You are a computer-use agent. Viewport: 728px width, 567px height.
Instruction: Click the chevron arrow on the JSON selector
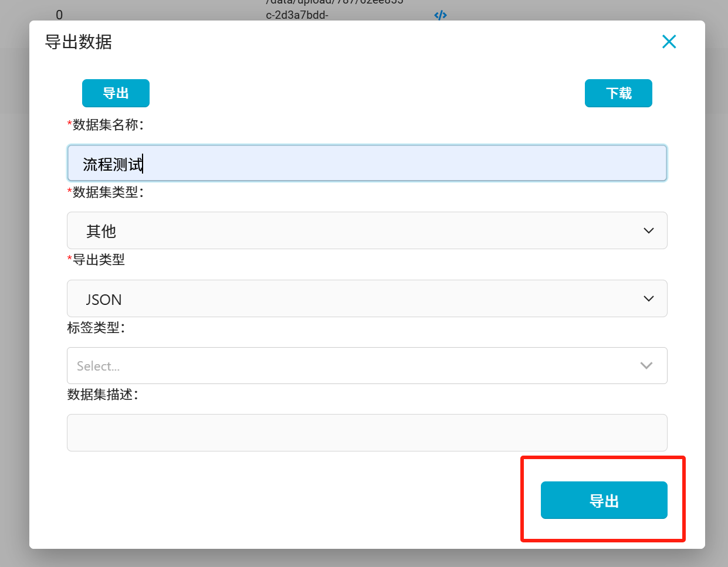(x=648, y=299)
